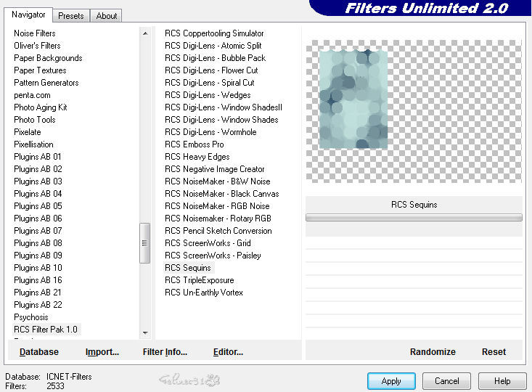Choose RCS Digi-Lens - Flower Cut filter
Viewport: 532px width, 392px height.
tap(211, 70)
